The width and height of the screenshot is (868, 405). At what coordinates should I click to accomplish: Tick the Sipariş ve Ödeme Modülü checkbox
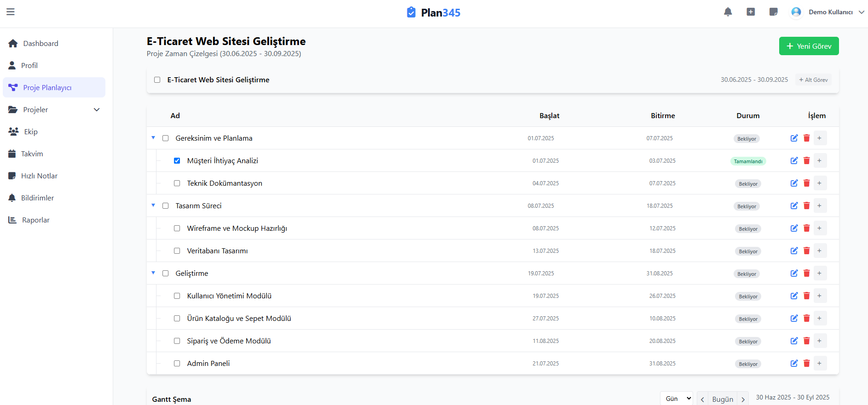click(177, 341)
